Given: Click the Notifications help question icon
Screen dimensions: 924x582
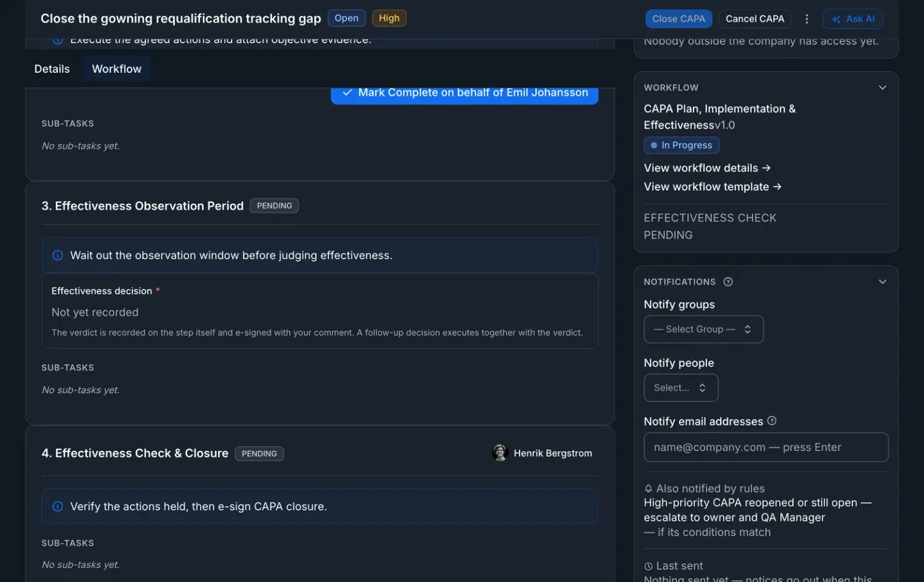Looking at the screenshot, I should tap(728, 282).
